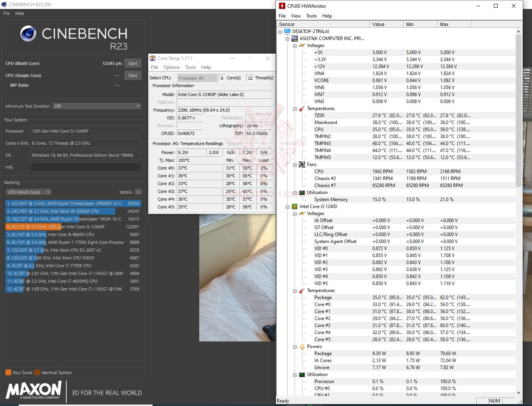Select the Intel Xeon W-3265M ranking row
This screenshot has width=532, height=406.
tap(73, 211)
